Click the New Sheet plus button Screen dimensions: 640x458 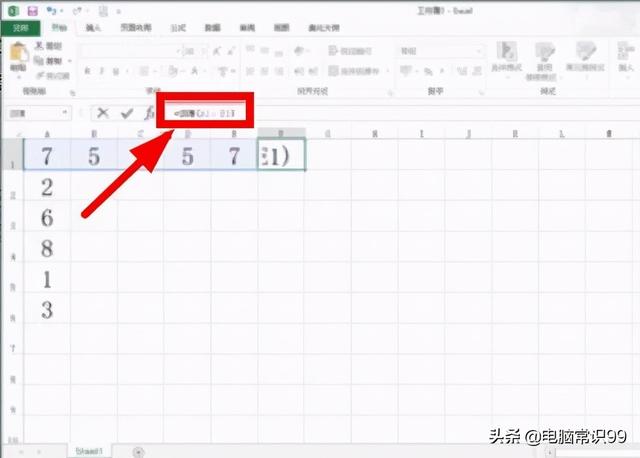pos(139,452)
